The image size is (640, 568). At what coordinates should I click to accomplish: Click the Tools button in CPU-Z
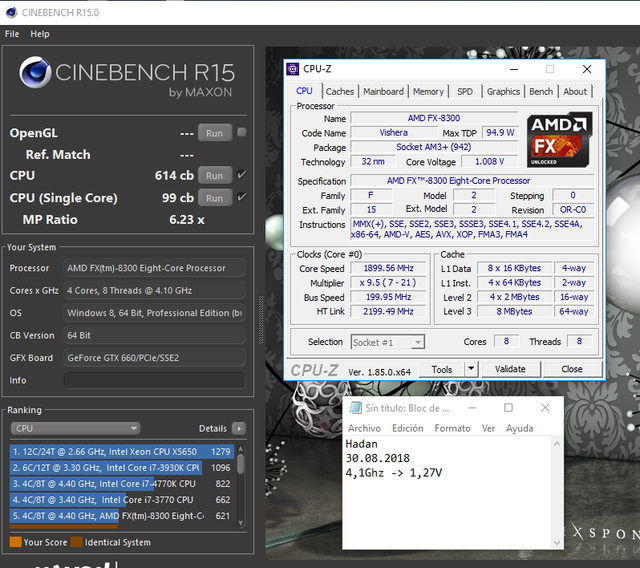442,369
